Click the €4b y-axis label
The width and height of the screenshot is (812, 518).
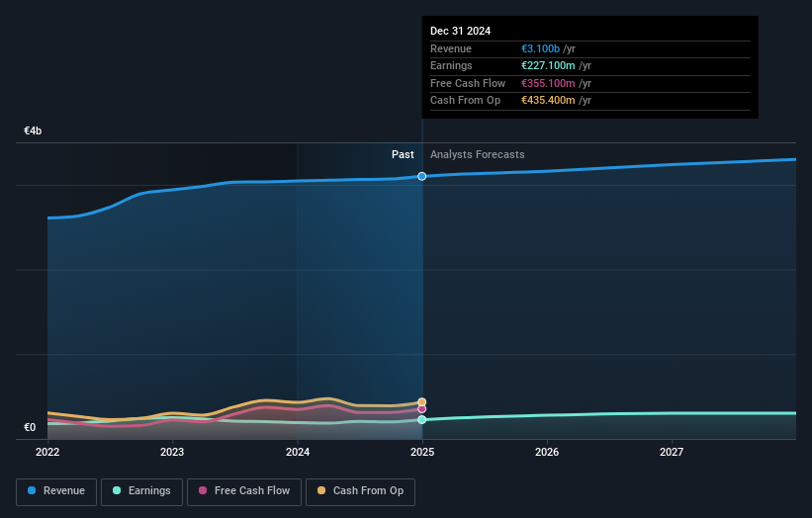(33, 130)
